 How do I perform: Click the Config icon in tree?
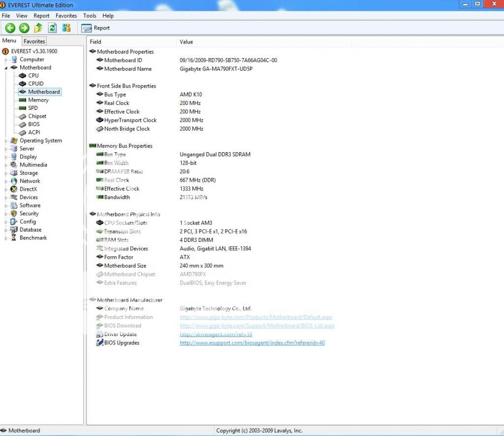point(14,222)
